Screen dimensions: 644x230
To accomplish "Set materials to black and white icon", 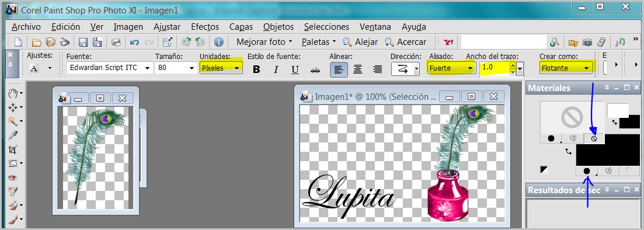I will pos(544,170).
